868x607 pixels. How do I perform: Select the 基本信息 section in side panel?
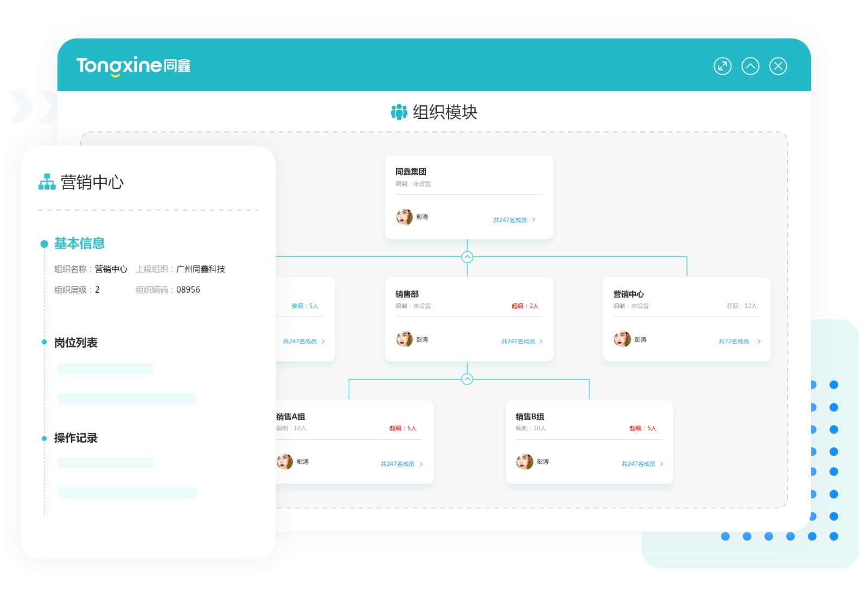click(x=79, y=244)
